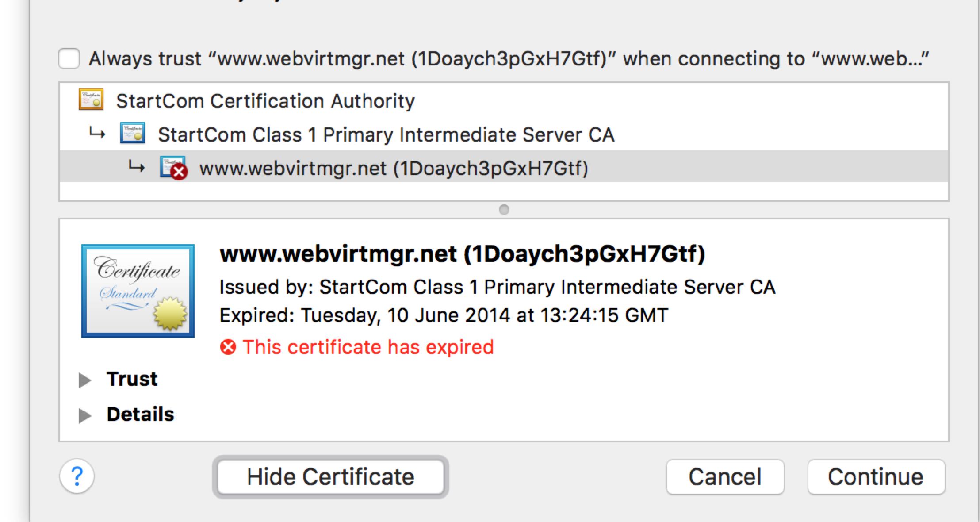Click the 'This certificate has expired' message
The width and height of the screenshot is (980, 522).
coord(368,347)
